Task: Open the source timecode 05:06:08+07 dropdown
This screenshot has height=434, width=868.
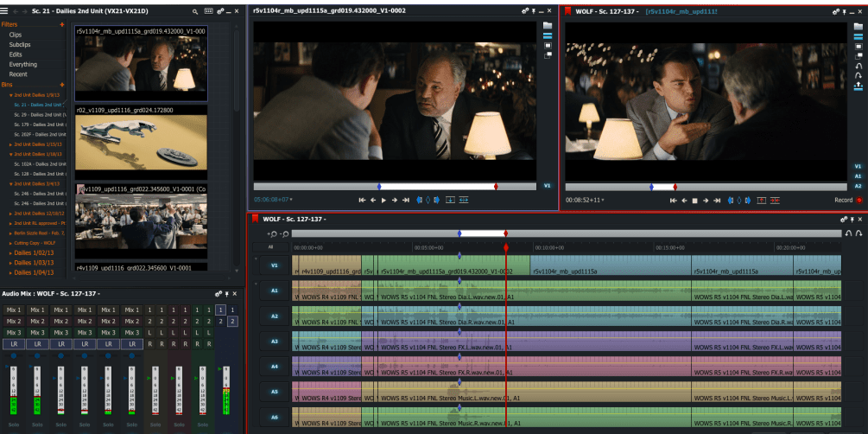Action: point(292,200)
